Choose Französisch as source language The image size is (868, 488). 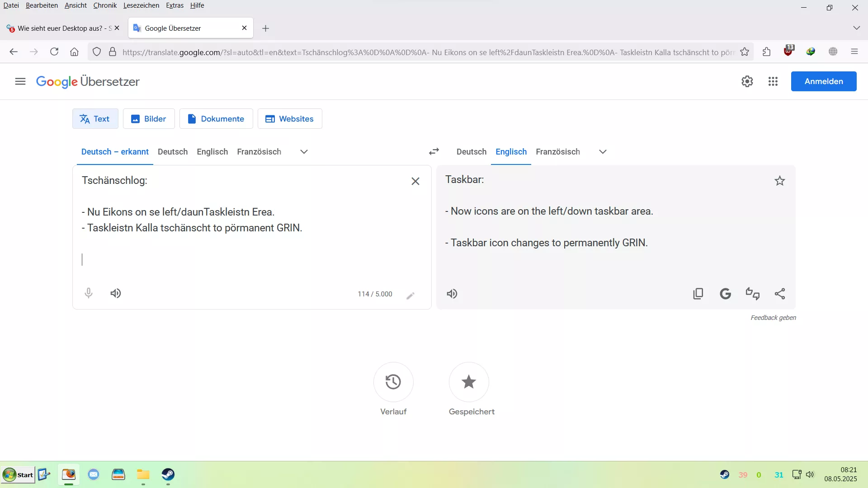(x=259, y=152)
